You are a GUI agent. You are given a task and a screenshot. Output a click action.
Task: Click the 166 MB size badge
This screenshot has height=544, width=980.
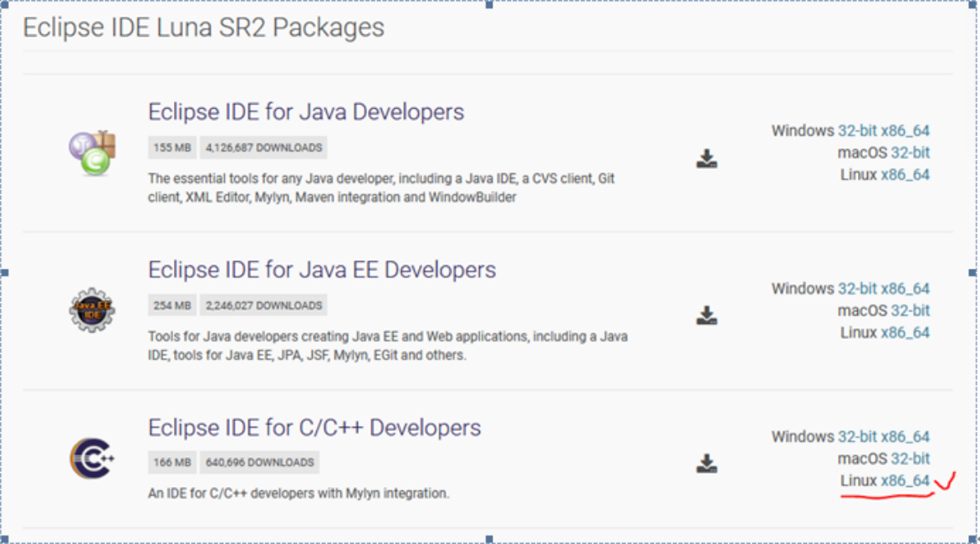point(172,463)
